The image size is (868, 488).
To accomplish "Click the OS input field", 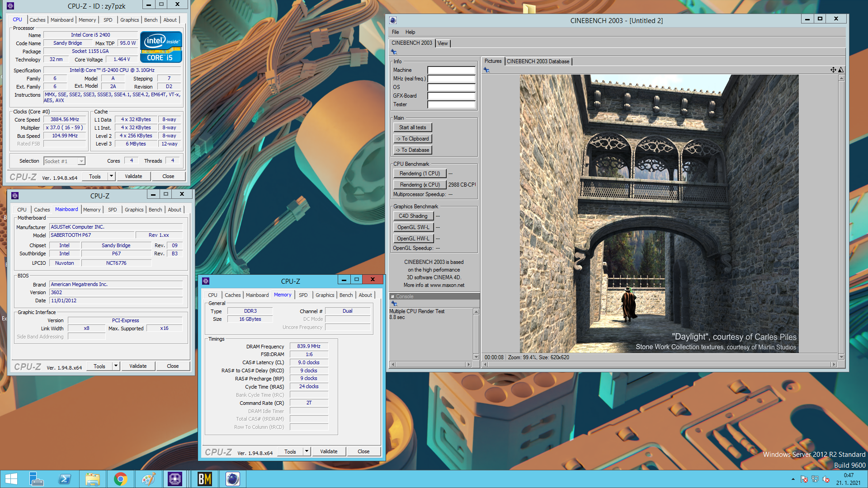I will pyautogui.click(x=451, y=87).
